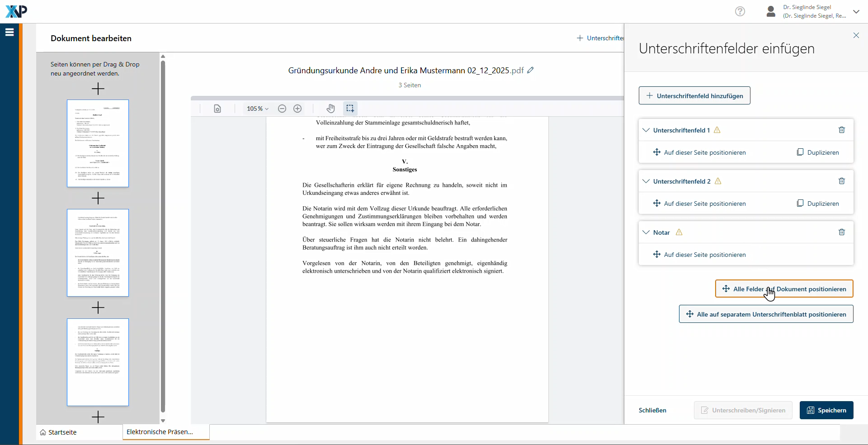This screenshot has height=445, width=868.
Task: Activate the marquee selection tool
Action: pos(350,109)
